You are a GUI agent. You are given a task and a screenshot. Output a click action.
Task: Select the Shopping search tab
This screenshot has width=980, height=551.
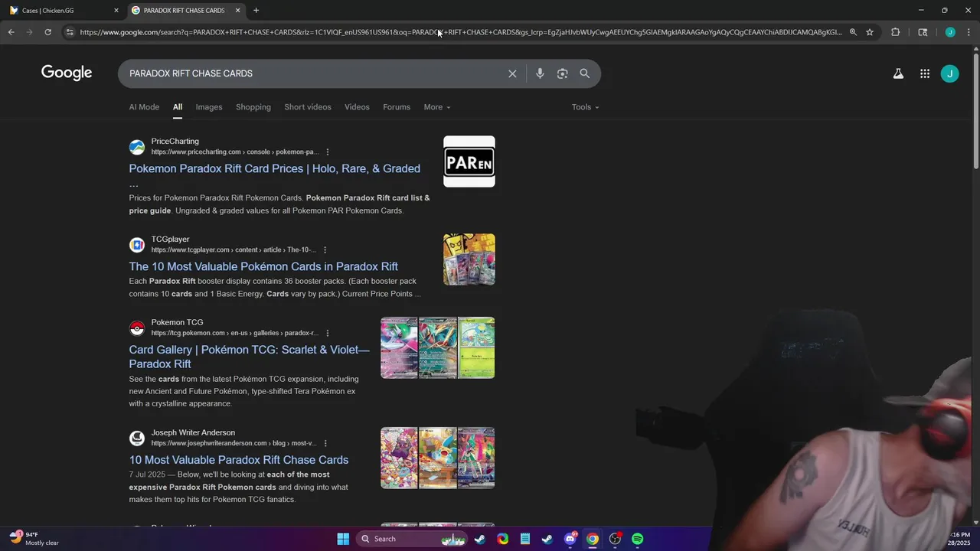coord(253,107)
